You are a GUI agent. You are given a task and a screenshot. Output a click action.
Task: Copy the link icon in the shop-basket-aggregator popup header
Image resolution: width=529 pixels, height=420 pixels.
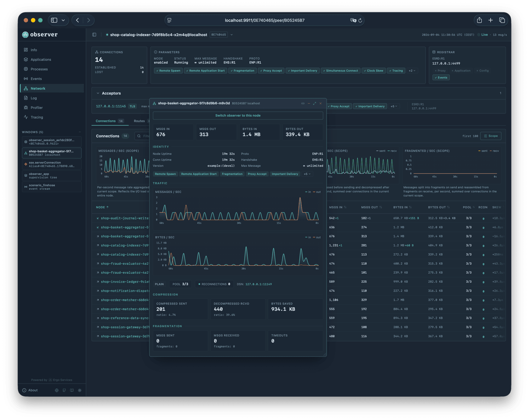point(303,104)
